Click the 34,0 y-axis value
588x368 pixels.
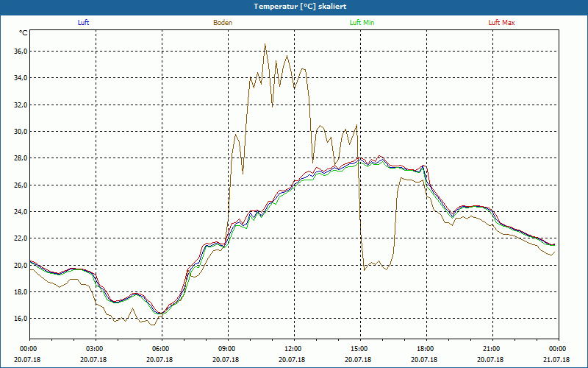[x=21, y=78]
